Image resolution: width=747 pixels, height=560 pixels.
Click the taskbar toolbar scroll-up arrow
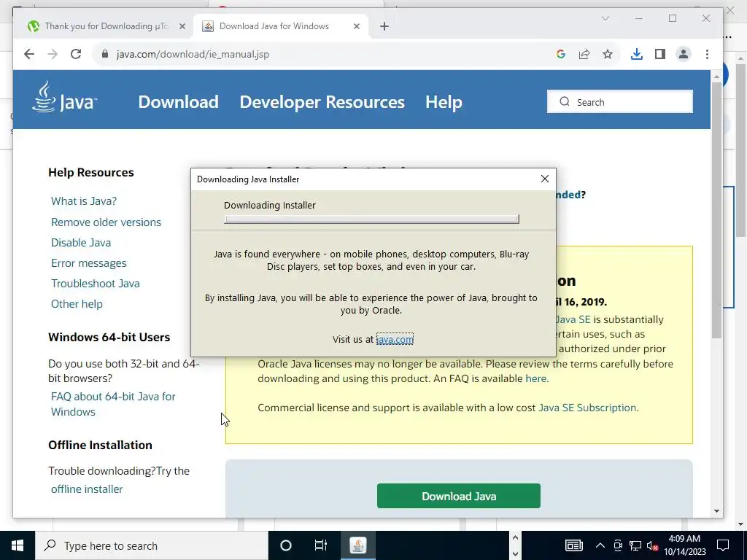click(x=515, y=537)
